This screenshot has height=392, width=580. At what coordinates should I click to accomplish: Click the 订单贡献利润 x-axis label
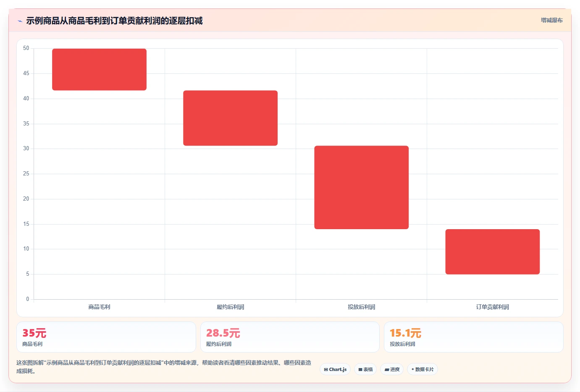click(492, 307)
